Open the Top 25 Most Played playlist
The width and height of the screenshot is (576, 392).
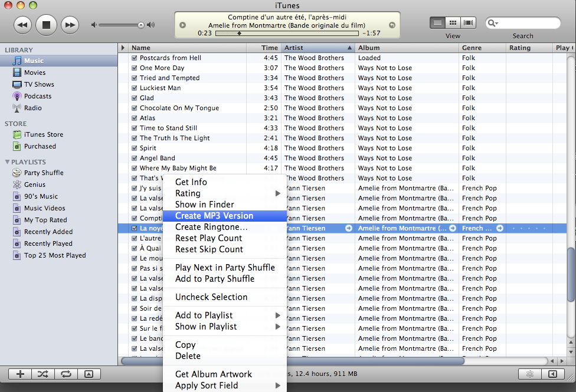pyautogui.click(x=59, y=255)
